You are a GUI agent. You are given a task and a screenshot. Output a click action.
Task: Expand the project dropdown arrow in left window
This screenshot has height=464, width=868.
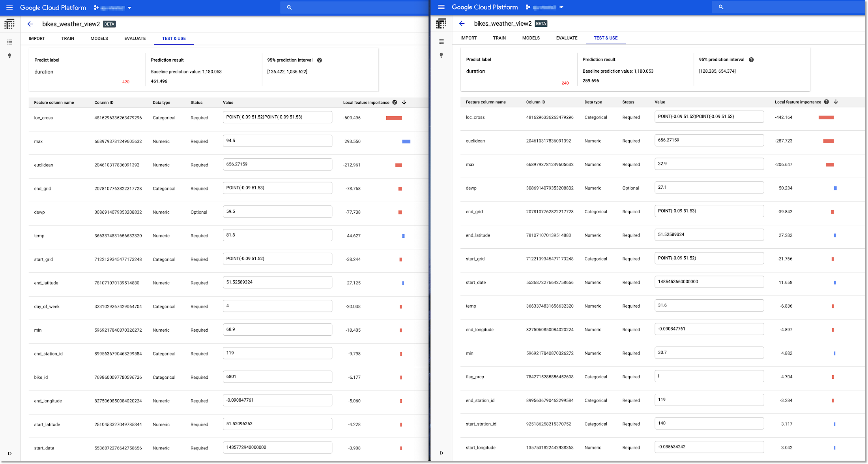[x=129, y=8]
